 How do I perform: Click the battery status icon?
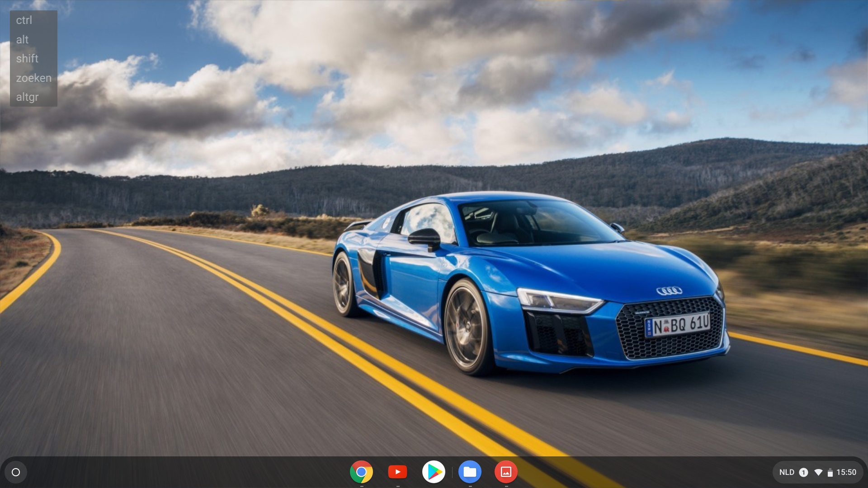click(830, 473)
